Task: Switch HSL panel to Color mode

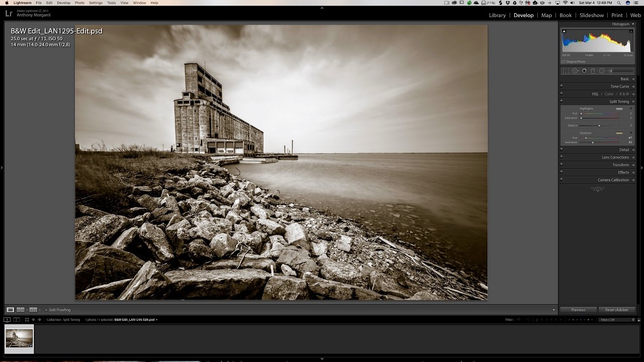Action: (x=609, y=94)
